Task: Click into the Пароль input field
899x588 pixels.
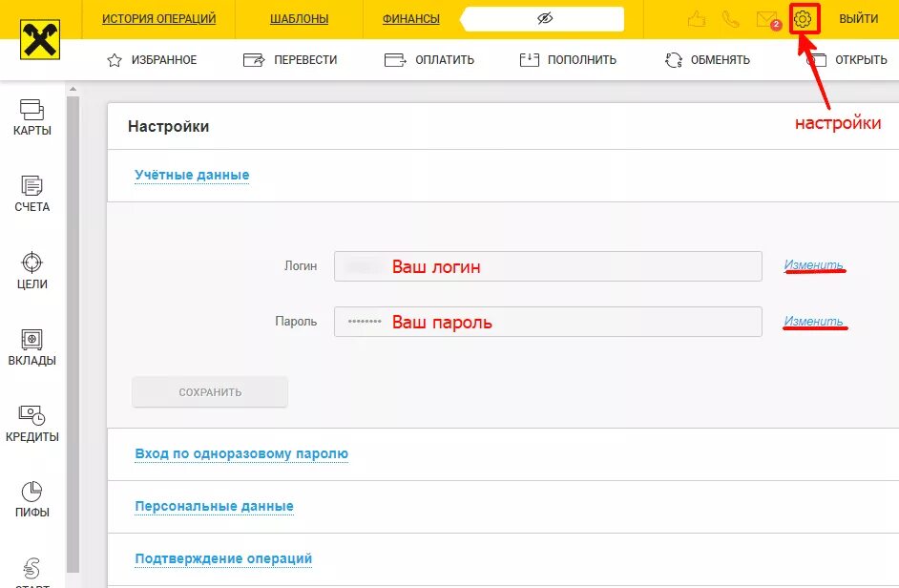Action: [x=548, y=322]
